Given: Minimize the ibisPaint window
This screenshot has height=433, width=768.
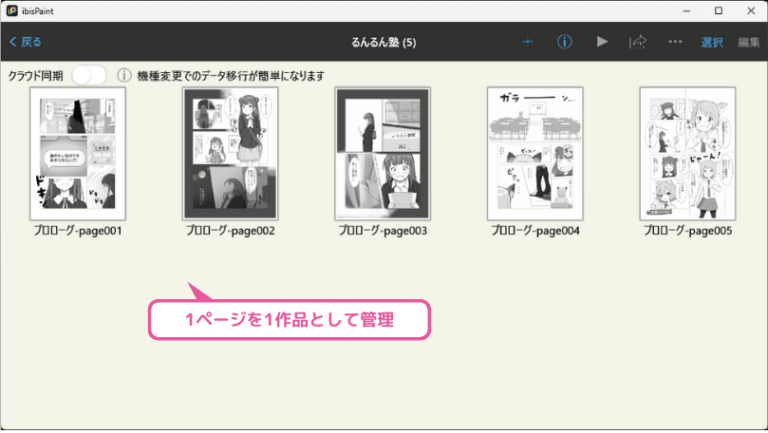Looking at the screenshot, I should point(686,11).
